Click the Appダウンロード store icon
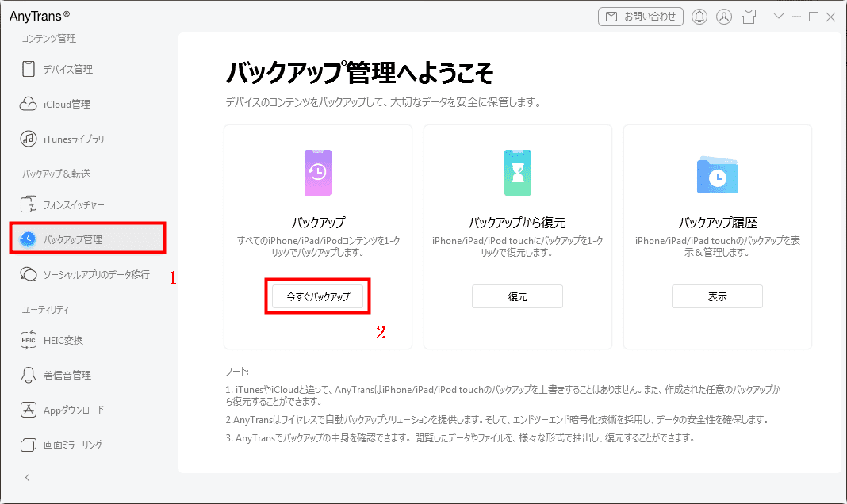This screenshot has width=847, height=504. coord(28,410)
